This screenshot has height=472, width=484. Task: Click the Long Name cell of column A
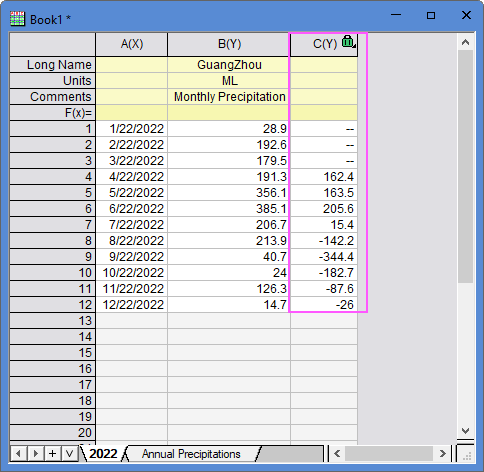point(132,65)
